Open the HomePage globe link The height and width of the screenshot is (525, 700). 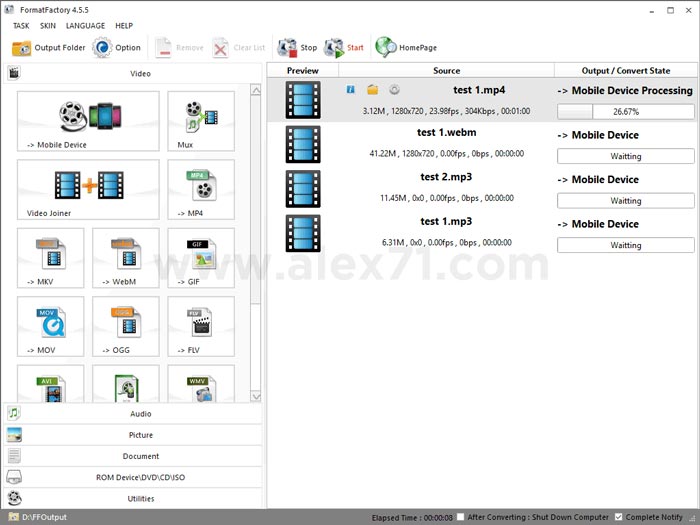point(406,48)
